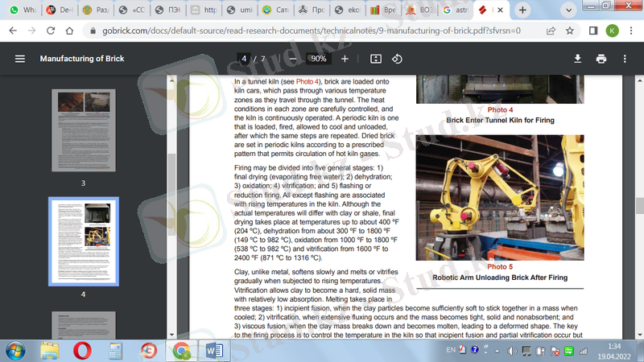The height and width of the screenshot is (362, 644).
Task: Expand the tab search dropdown
Action: click(x=568, y=10)
